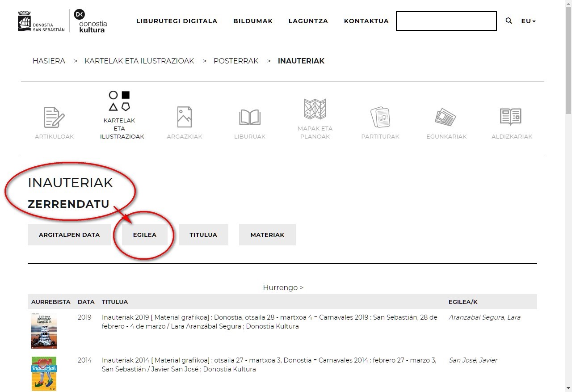The image size is (572, 392).
Task: Sort posters by Titulua
Action: pyautogui.click(x=203, y=235)
